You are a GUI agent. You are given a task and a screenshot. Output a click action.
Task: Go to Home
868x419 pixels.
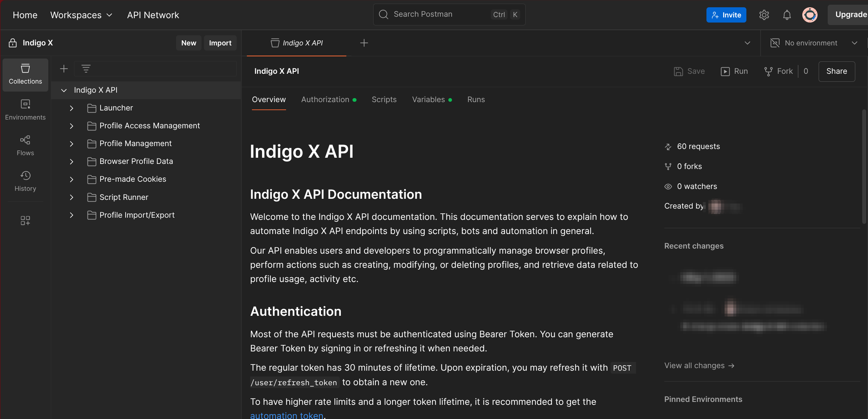pos(25,15)
